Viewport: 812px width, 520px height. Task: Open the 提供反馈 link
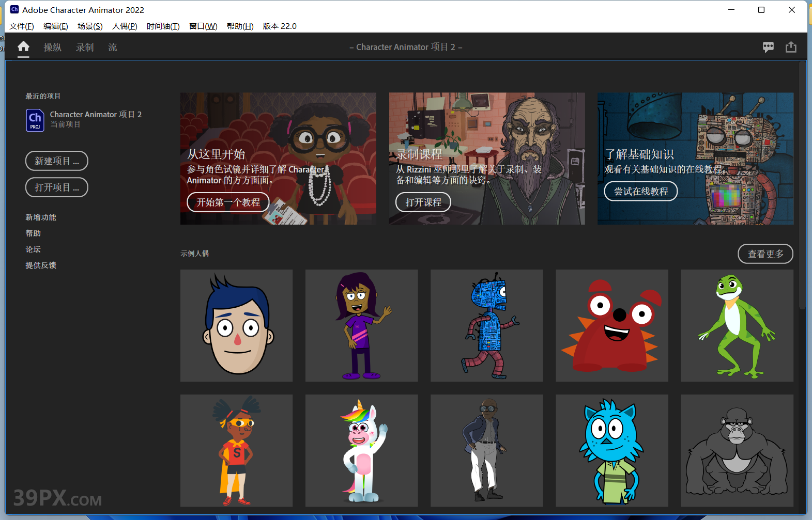[x=41, y=265]
